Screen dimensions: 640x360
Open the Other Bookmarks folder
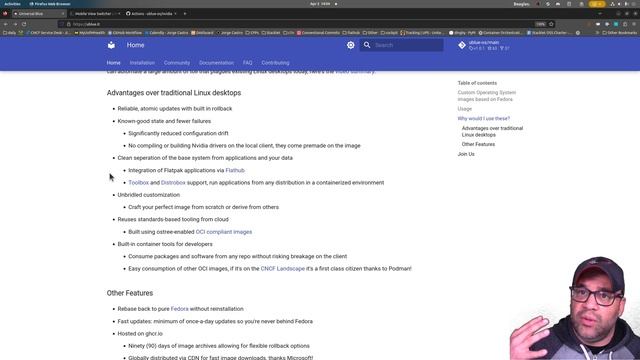pos(619,33)
